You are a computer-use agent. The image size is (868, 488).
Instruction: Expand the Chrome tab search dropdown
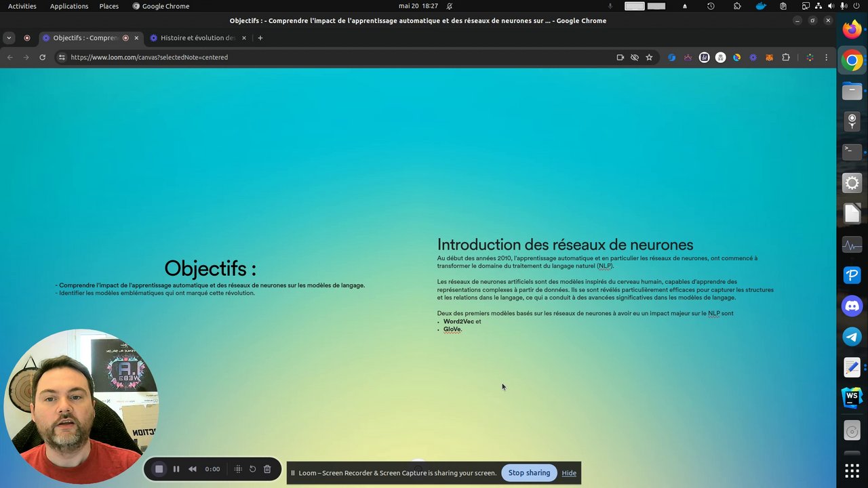point(9,38)
